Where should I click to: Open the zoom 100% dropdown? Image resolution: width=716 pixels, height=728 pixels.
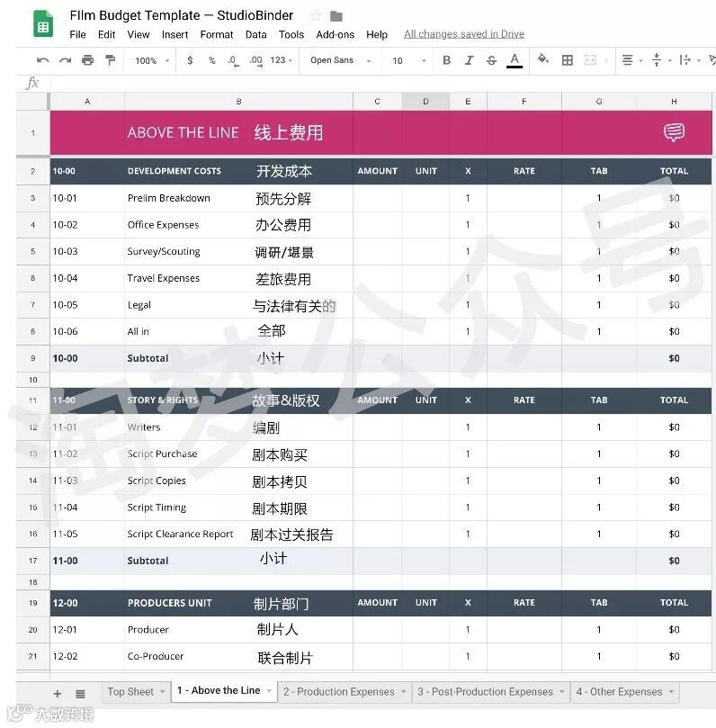pos(152,61)
